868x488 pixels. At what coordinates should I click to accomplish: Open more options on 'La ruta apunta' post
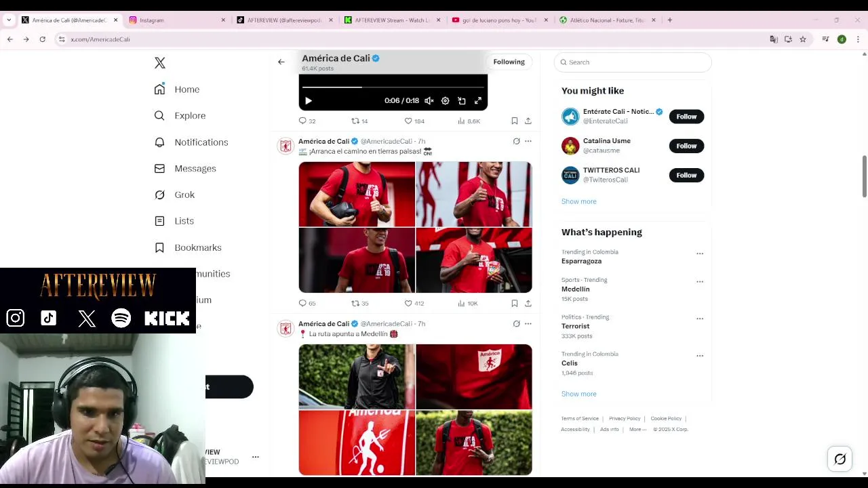point(528,323)
